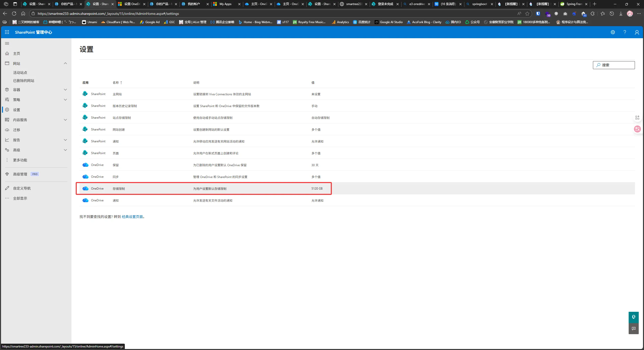
Task: Expand the 内容服务 navigation section
Action: [65, 120]
